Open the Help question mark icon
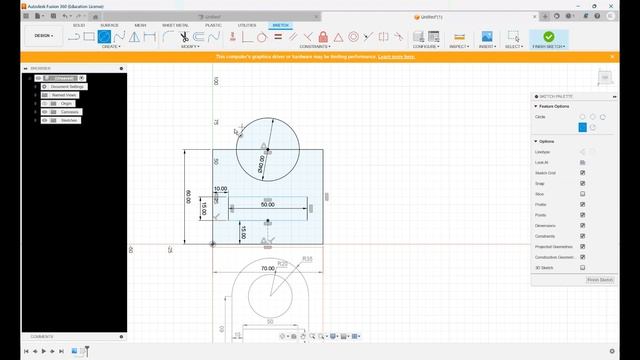The width and height of the screenshot is (640, 360). coord(597,16)
